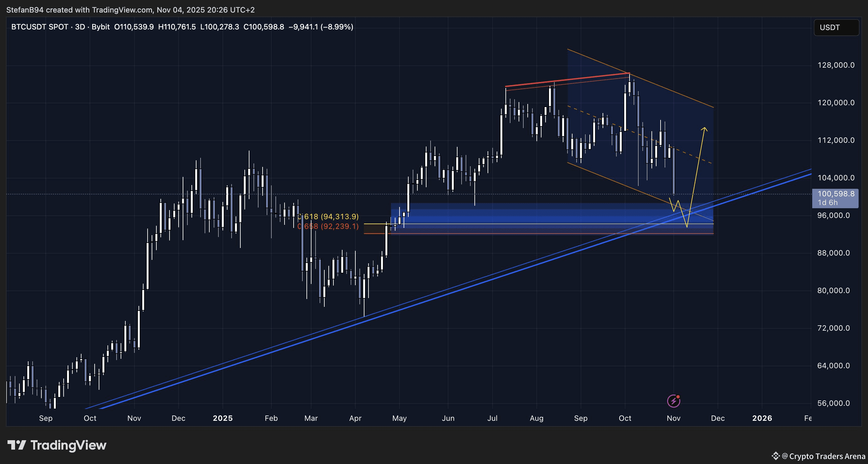Click the 2026 year marker on time axis
Image resolution: width=868 pixels, height=464 pixels.
pyautogui.click(x=762, y=418)
